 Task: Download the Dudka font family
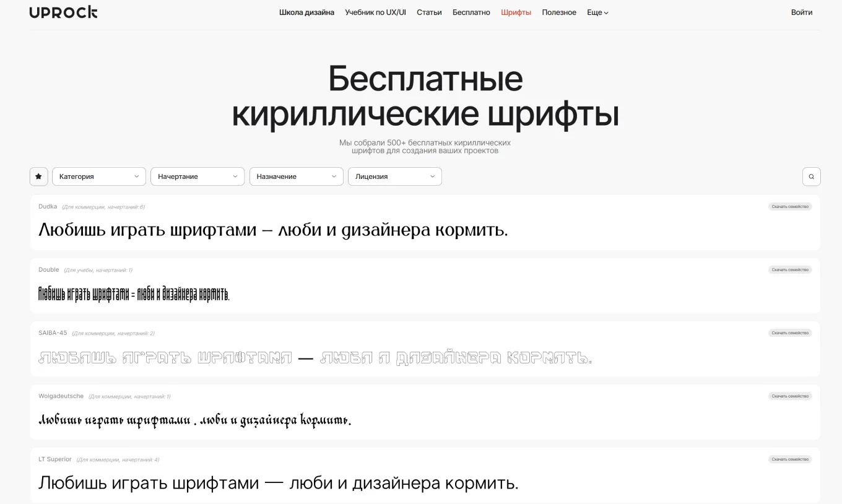pos(790,207)
